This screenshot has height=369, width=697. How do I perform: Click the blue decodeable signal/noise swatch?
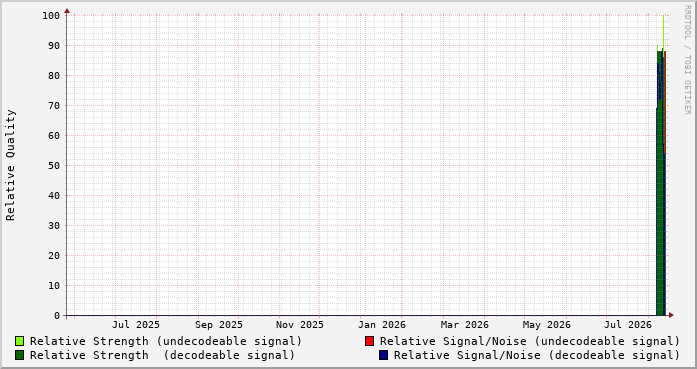[383, 355]
